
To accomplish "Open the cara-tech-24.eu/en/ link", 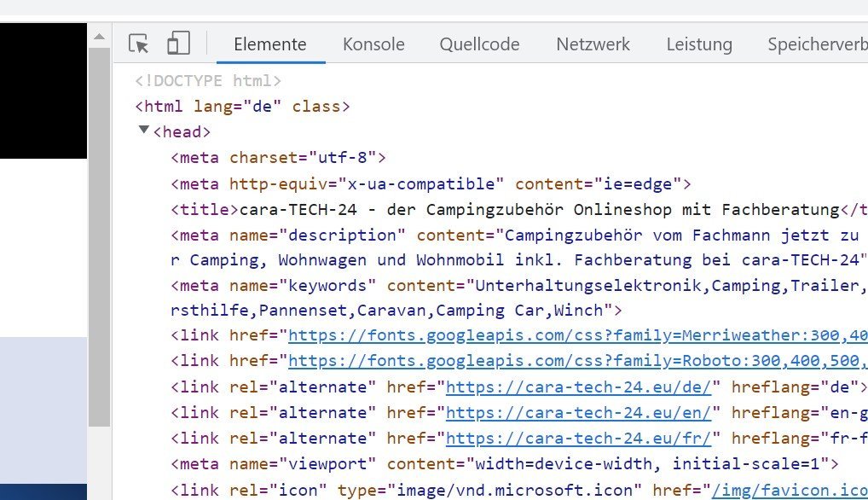I will [x=578, y=412].
